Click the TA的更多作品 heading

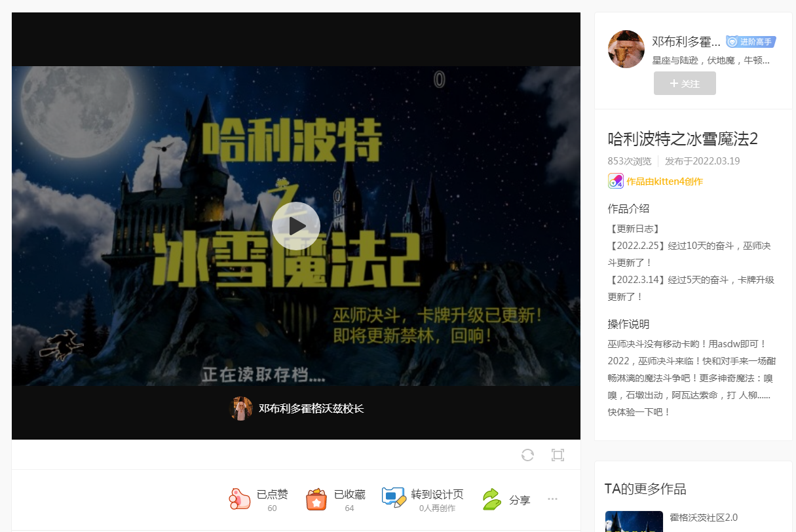click(645, 489)
